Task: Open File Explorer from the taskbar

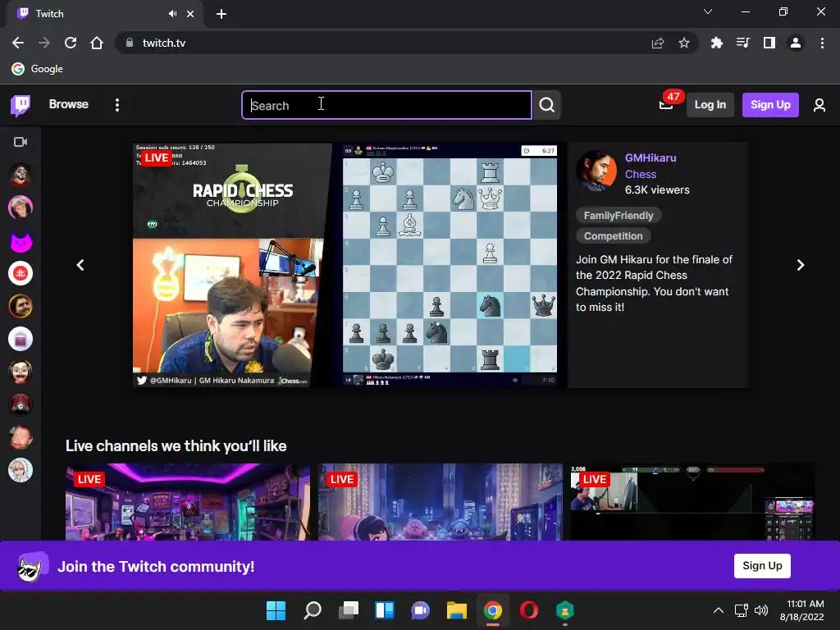Action: [x=456, y=610]
